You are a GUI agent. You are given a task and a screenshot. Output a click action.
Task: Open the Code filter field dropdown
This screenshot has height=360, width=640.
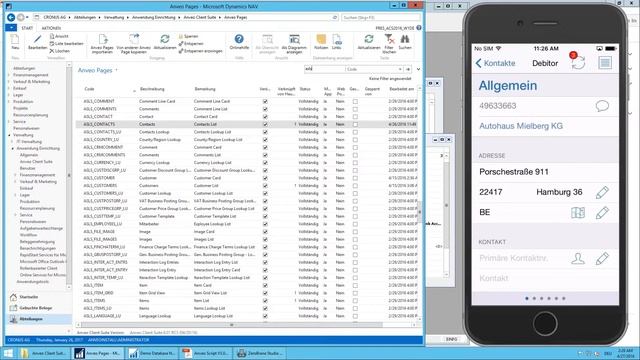point(400,69)
